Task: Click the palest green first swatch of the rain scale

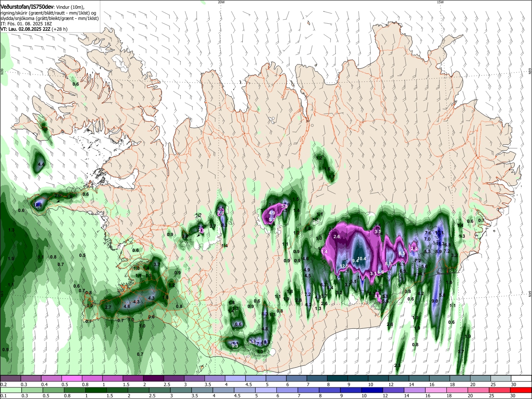Action: click(x=10, y=390)
